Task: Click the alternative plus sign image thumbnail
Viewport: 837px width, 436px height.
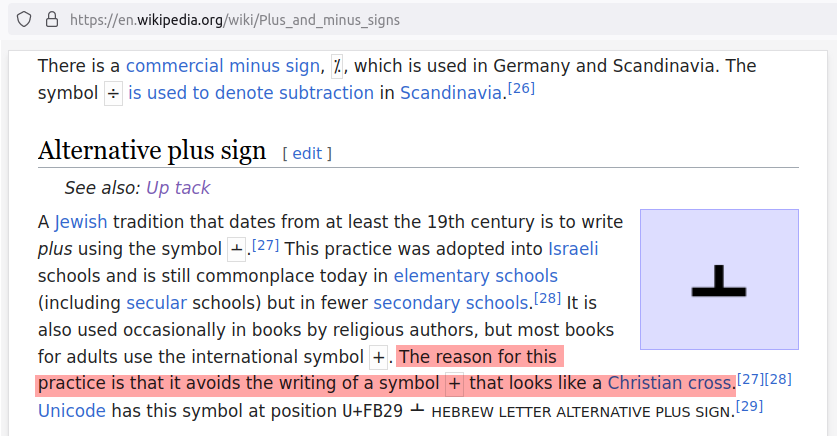Action: (719, 279)
